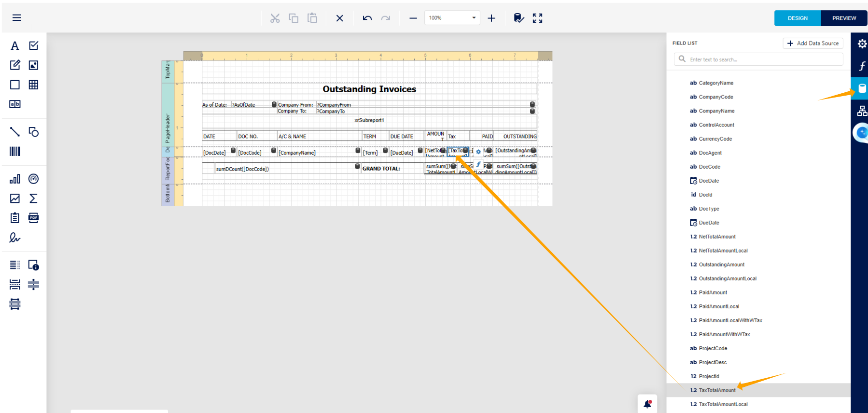Open the Report Explorer panel

[x=862, y=111]
